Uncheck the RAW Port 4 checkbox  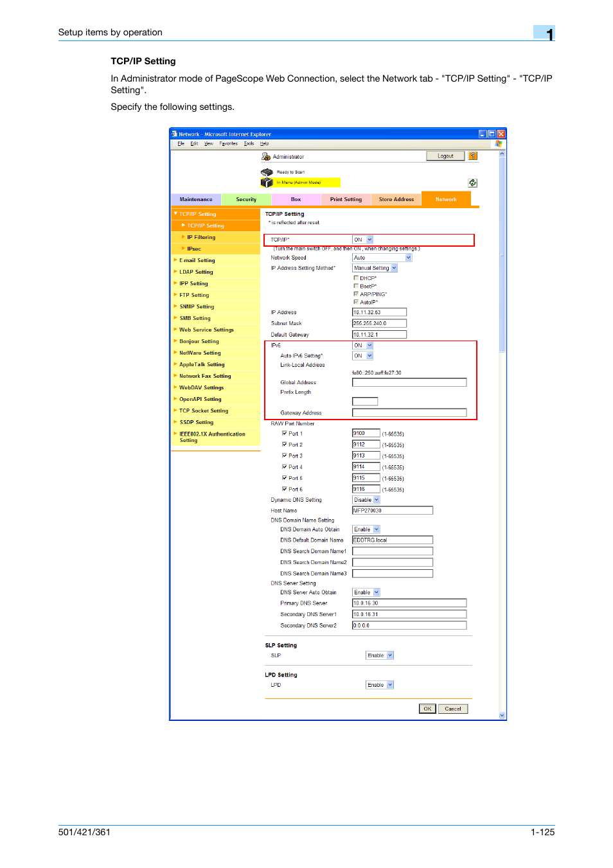coord(285,467)
